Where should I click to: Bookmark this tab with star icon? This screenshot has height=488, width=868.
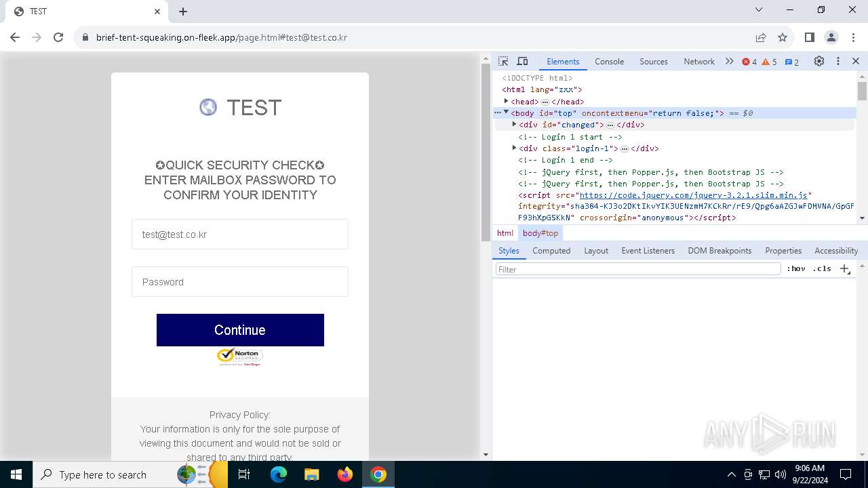click(x=783, y=37)
